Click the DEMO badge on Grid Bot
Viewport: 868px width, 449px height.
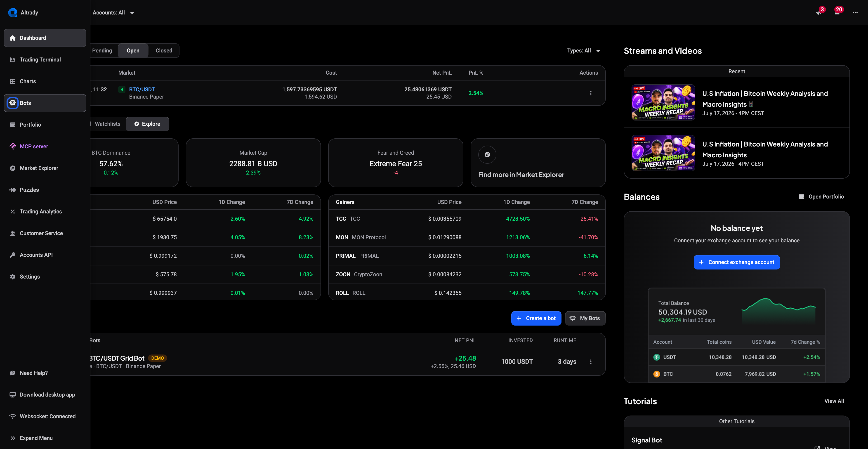pyautogui.click(x=157, y=358)
